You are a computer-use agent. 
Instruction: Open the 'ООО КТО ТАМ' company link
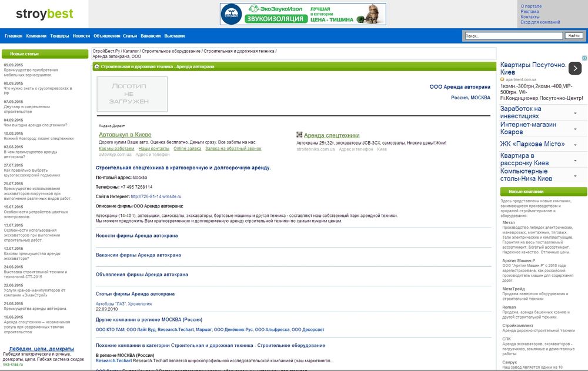click(x=110, y=330)
